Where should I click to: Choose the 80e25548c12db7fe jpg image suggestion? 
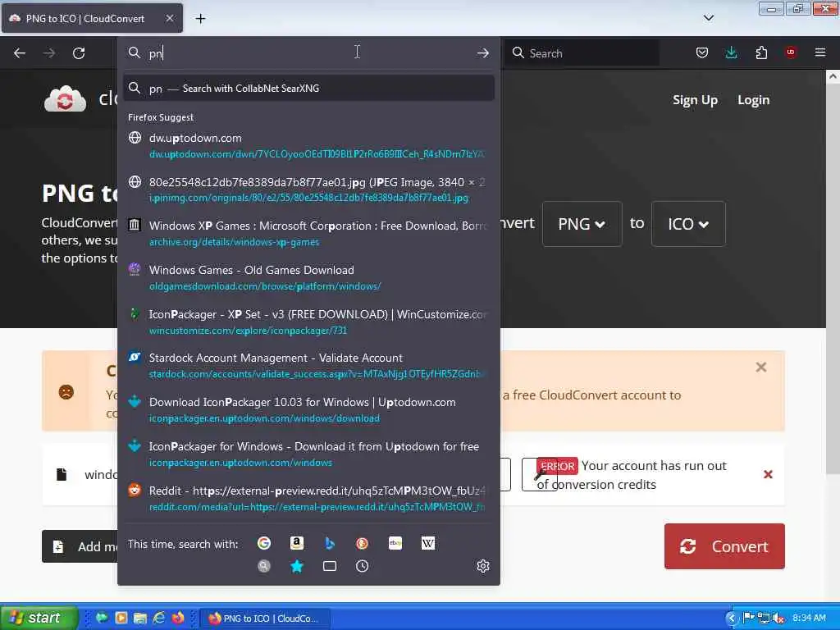(x=308, y=189)
